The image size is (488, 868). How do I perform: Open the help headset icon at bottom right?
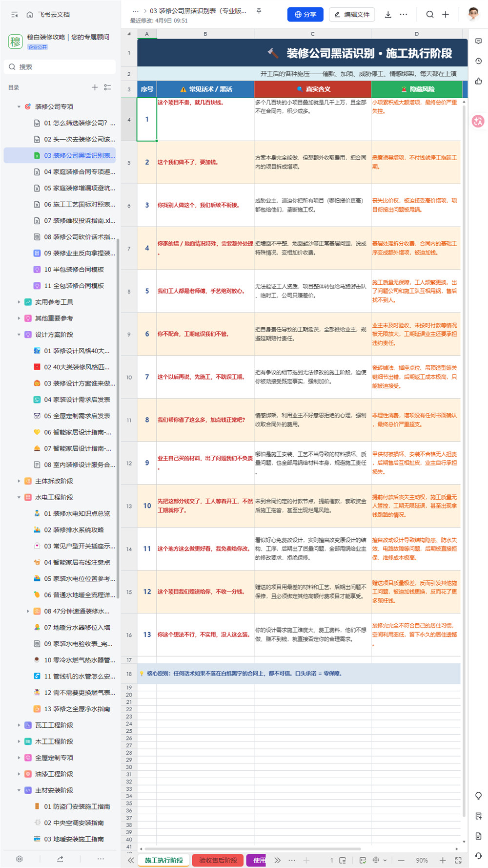479,856
